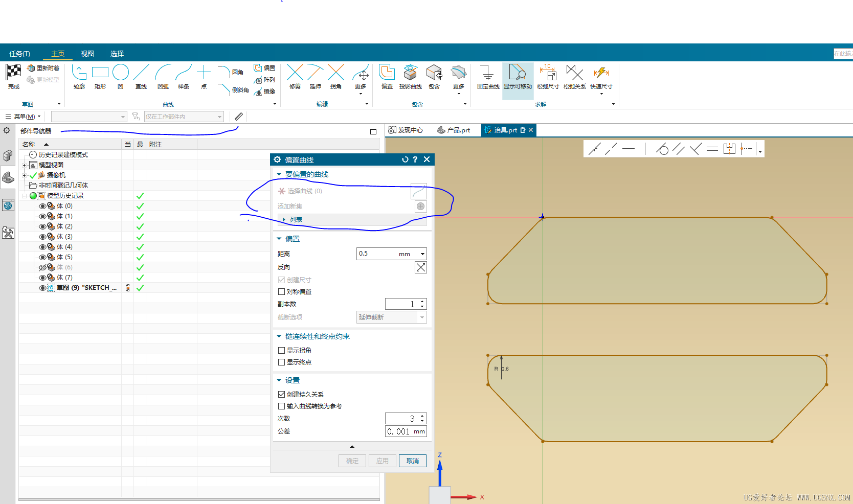
Task: Select the Rectangle (矩形) sketch tool
Action: click(x=100, y=73)
